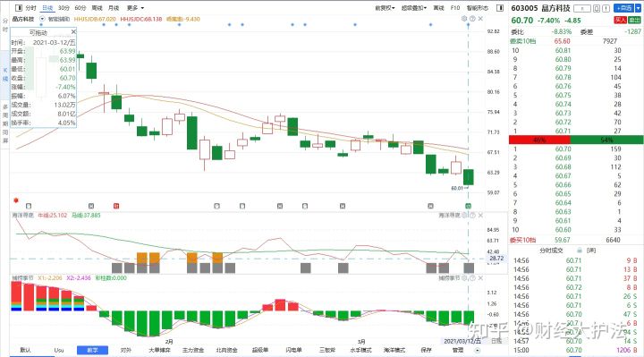Open the 前复权 adjustment dropdown
The image size is (644, 357).
[385, 8]
